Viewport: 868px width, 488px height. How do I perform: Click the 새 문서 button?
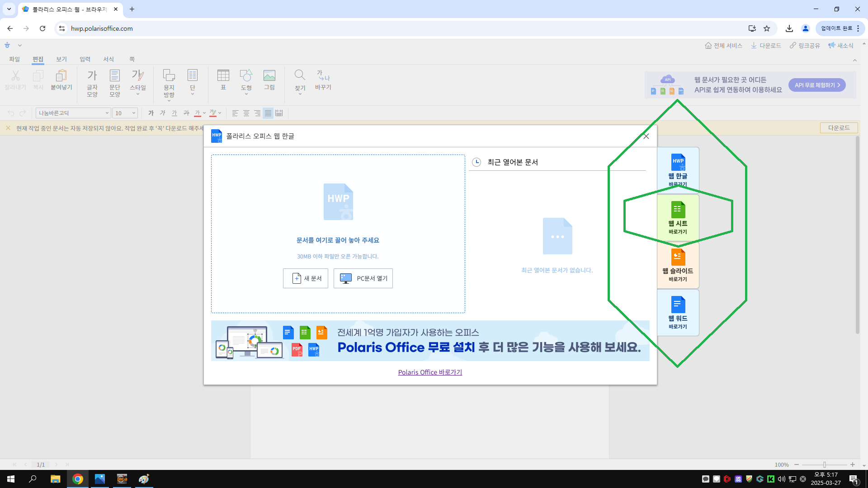point(306,278)
